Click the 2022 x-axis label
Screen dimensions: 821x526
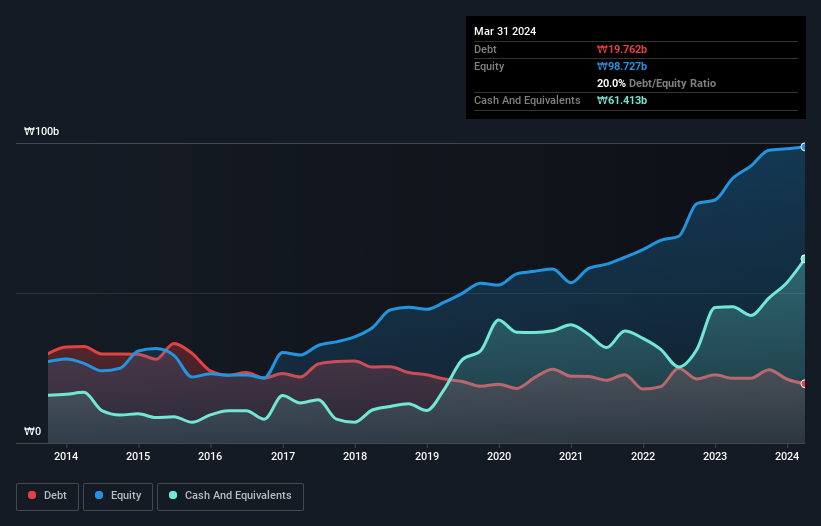(x=643, y=456)
